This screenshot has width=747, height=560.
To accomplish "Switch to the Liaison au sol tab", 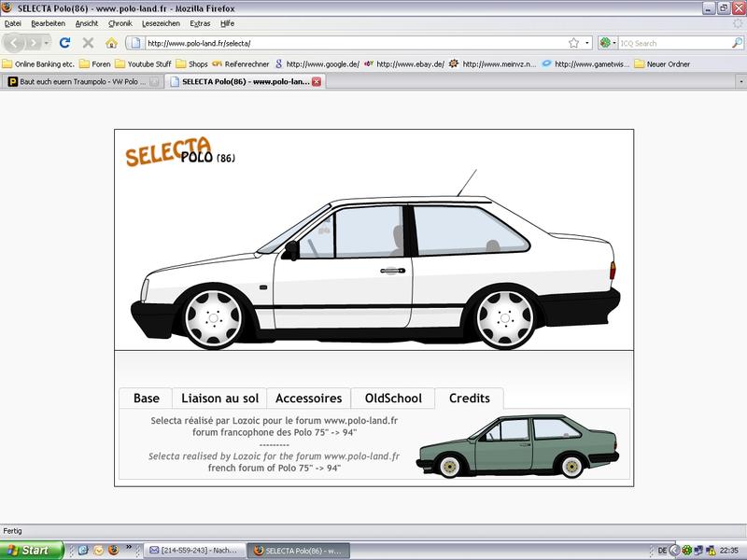I will click(x=219, y=399).
